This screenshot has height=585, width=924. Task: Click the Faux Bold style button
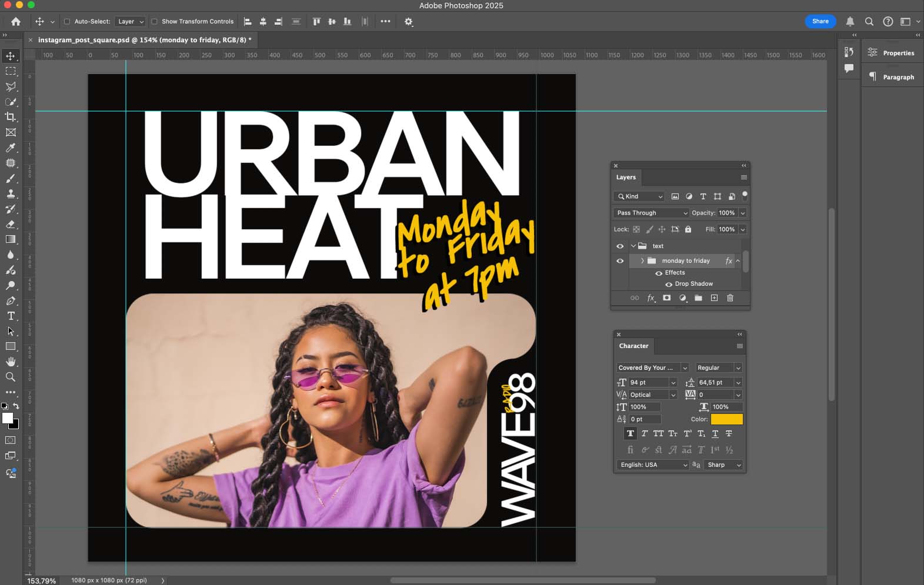tap(630, 434)
